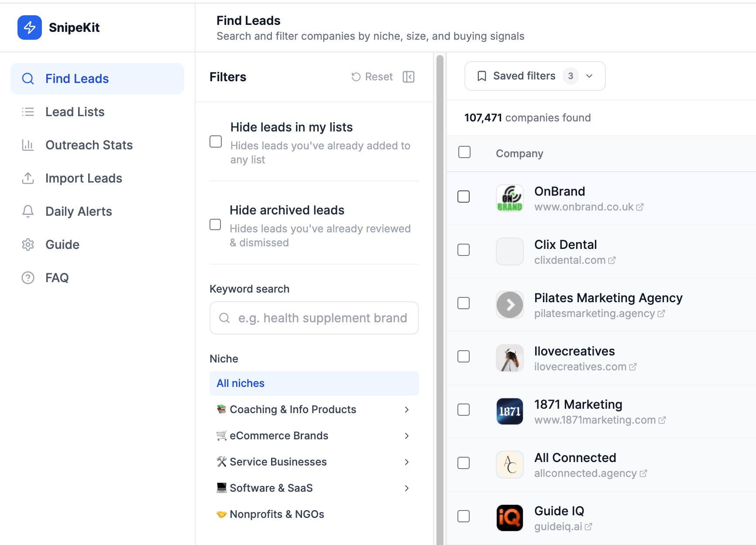The width and height of the screenshot is (756, 545).
Task: Click the Daily Alerts bell icon
Action: [x=28, y=211]
